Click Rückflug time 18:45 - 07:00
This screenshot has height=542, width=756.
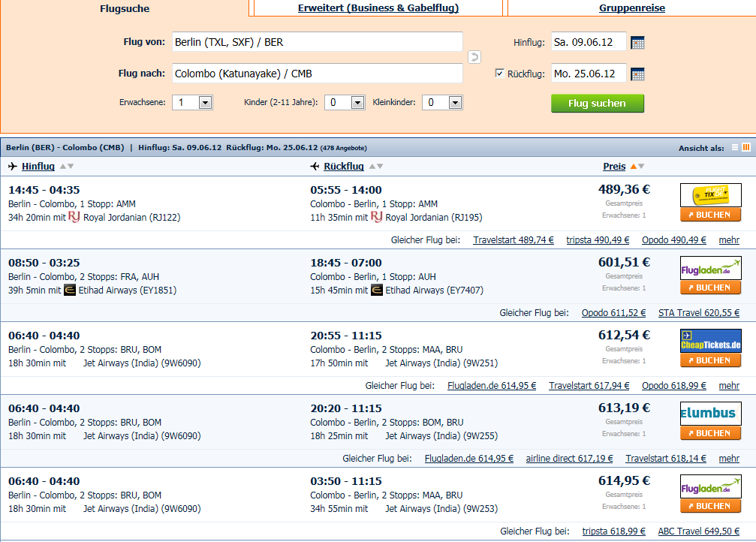[346, 263]
